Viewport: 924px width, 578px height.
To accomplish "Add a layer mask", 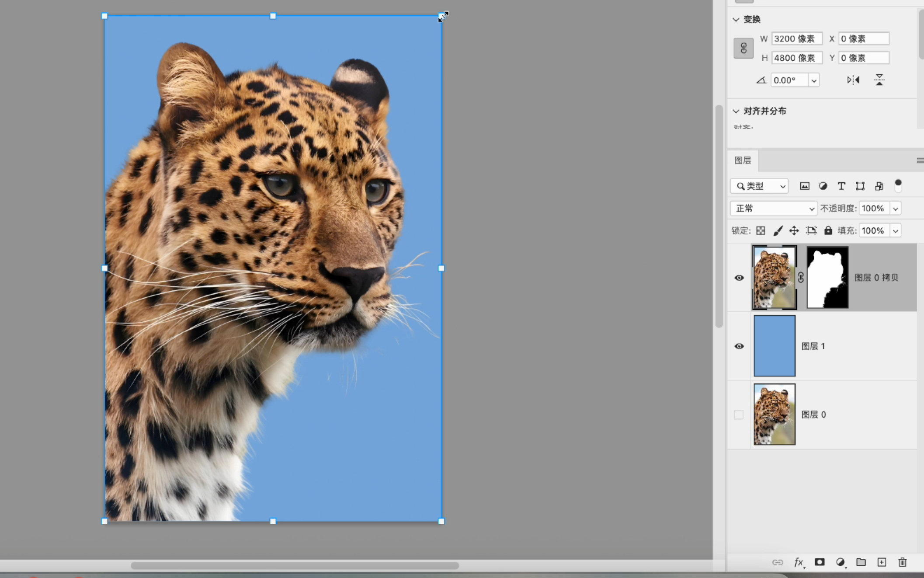I will (820, 562).
